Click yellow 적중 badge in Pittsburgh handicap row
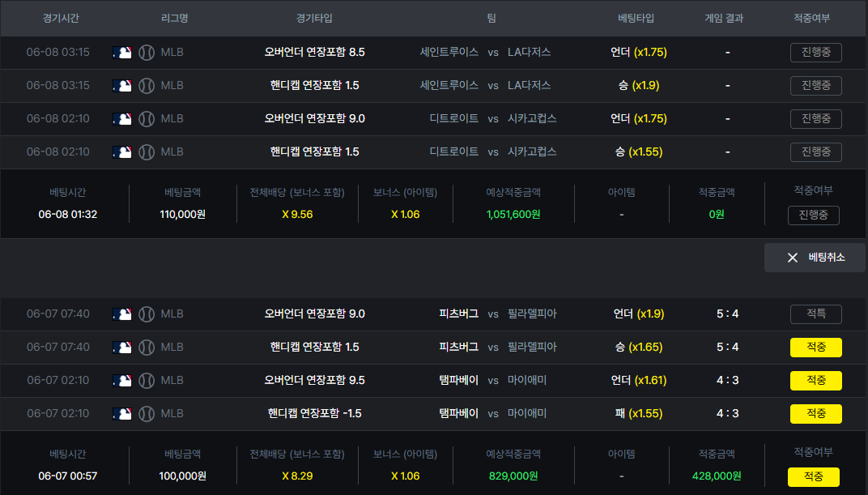Image resolution: width=868 pixels, height=495 pixels. [x=816, y=348]
